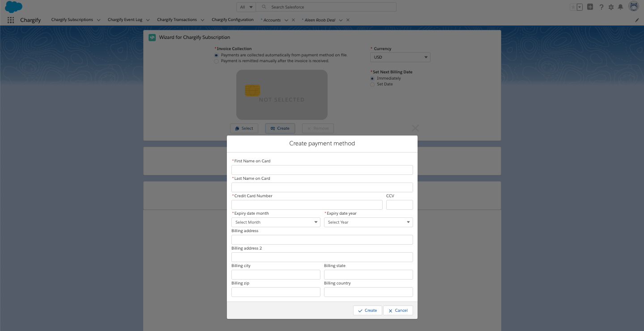Select automatic payment collection radio option

click(217, 55)
